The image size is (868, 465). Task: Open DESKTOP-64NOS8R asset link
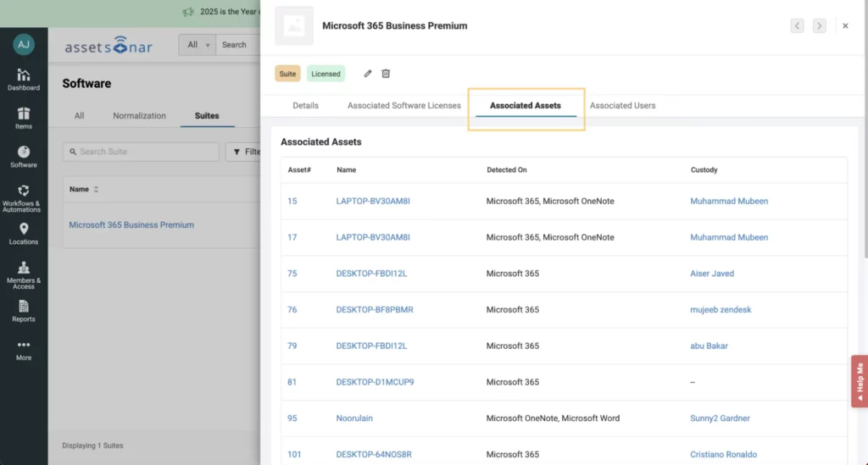click(x=374, y=455)
